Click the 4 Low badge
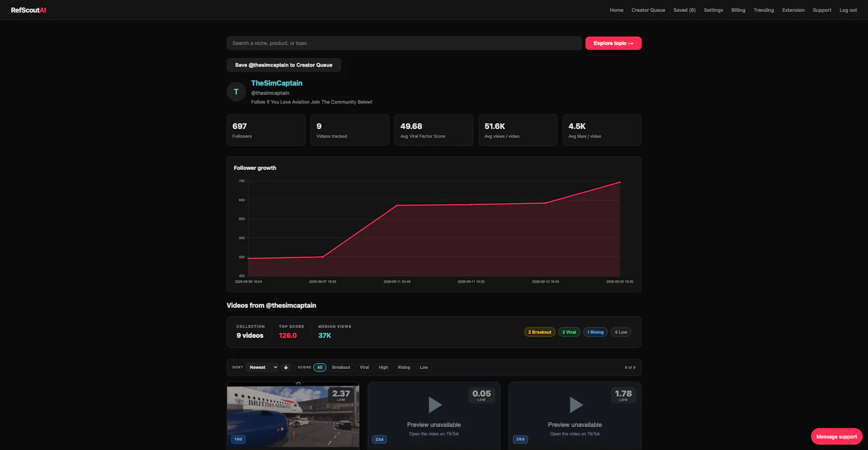Viewport: 868px width, 450px height. coord(621,332)
